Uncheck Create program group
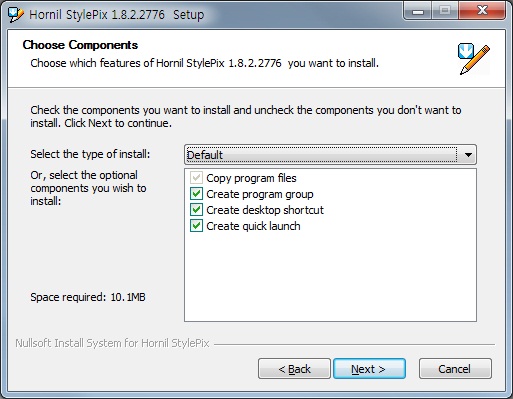The image size is (513, 399). pos(196,194)
